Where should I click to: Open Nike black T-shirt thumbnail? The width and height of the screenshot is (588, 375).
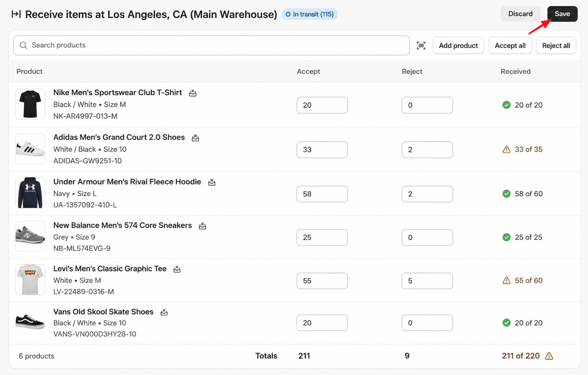[x=30, y=104]
